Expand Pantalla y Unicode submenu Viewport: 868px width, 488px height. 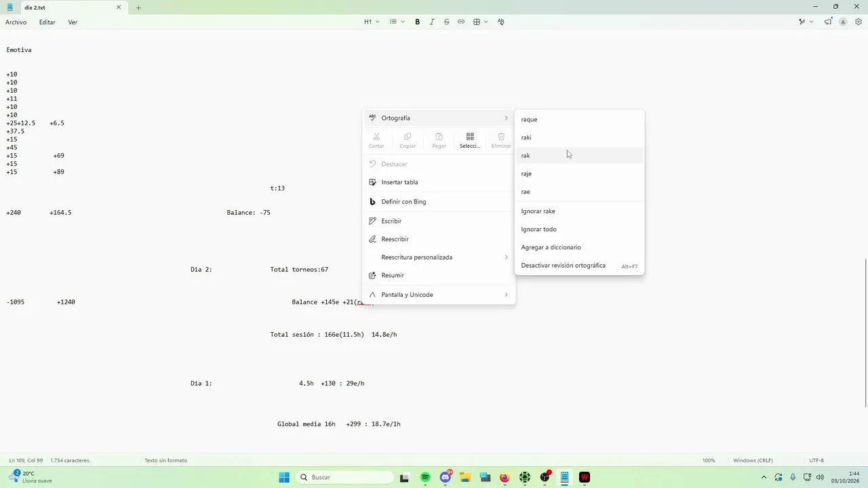(439, 295)
